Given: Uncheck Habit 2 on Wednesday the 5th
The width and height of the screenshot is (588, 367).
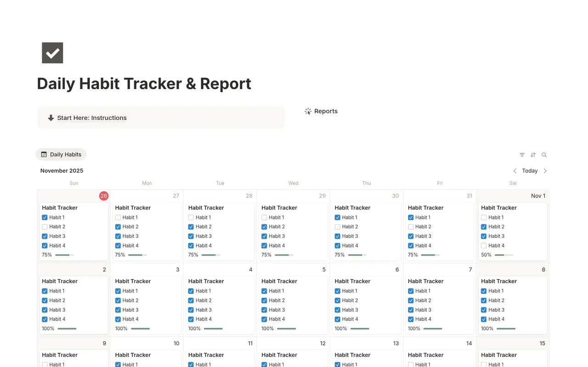Looking at the screenshot, I should [x=264, y=300].
